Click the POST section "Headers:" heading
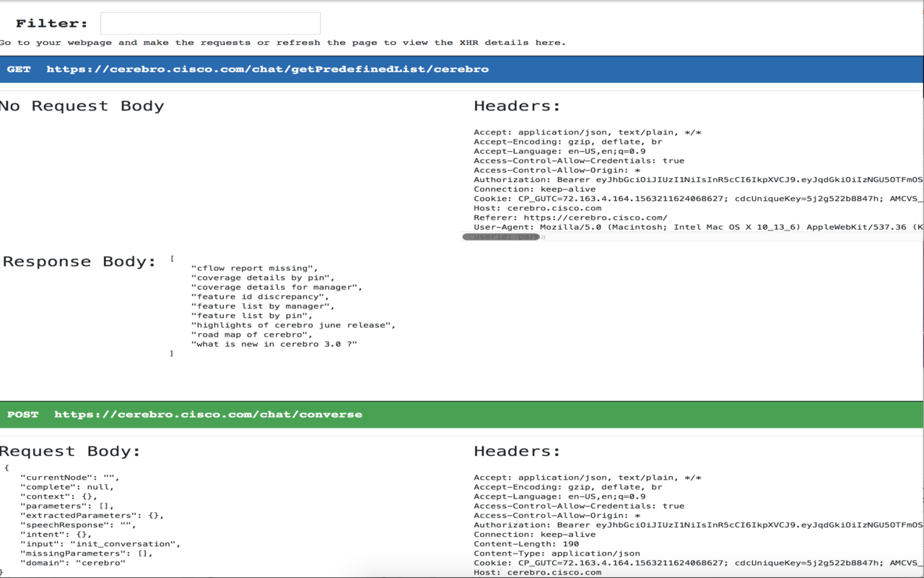The width and height of the screenshot is (924, 578). click(x=517, y=452)
